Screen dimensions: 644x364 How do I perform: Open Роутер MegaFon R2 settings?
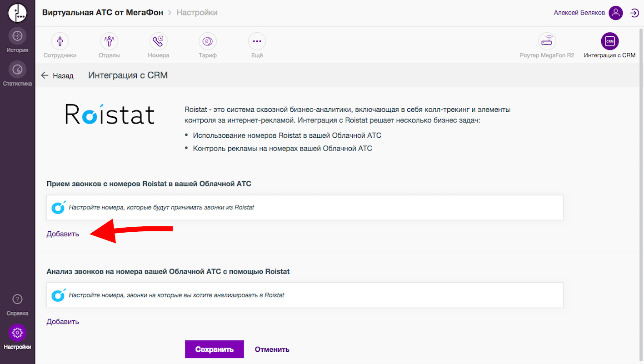click(x=547, y=42)
